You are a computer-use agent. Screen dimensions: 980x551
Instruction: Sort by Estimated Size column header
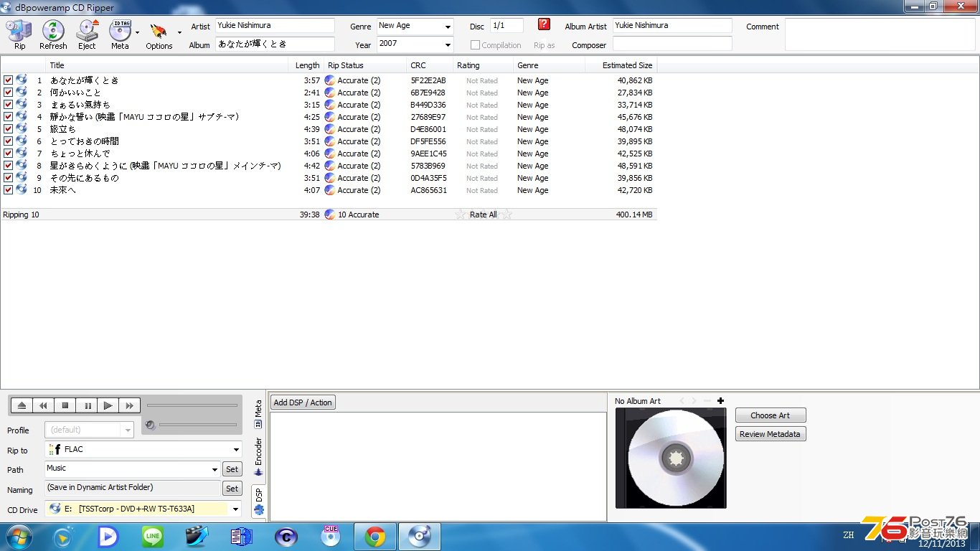click(621, 65)
